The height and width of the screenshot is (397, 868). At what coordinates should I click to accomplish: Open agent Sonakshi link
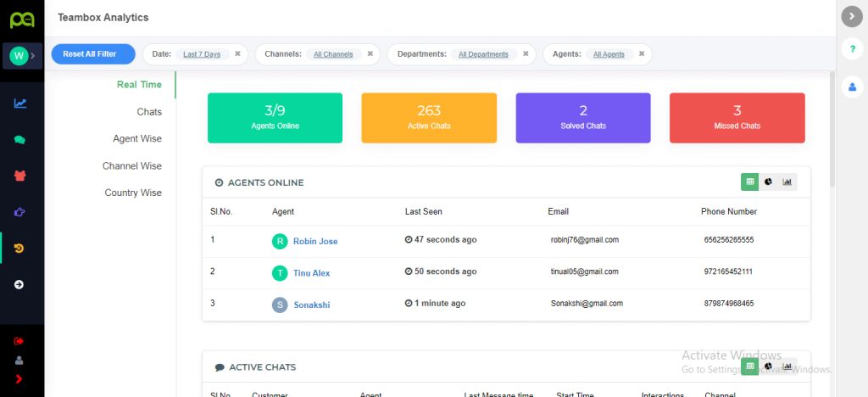tap(312, 305)
